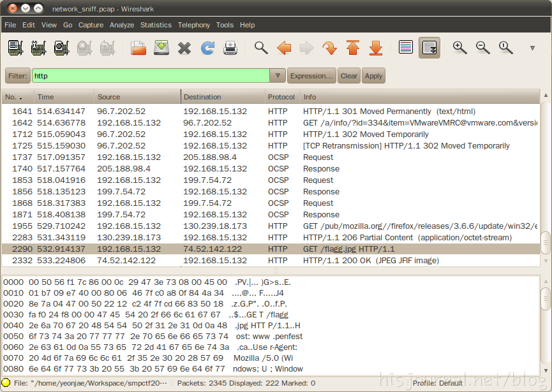Reload the capture file icon

click(207, 48)
